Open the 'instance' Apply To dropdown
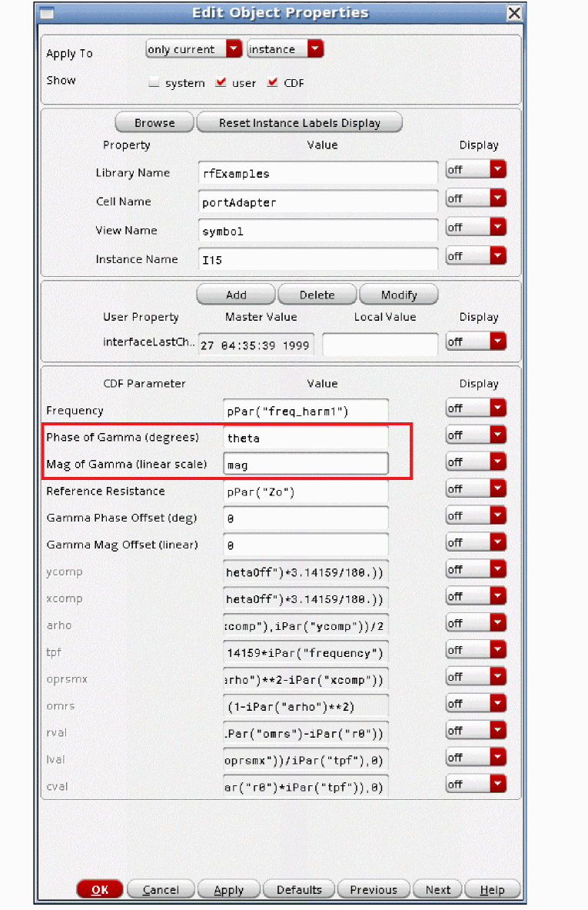 coord(284,49)
